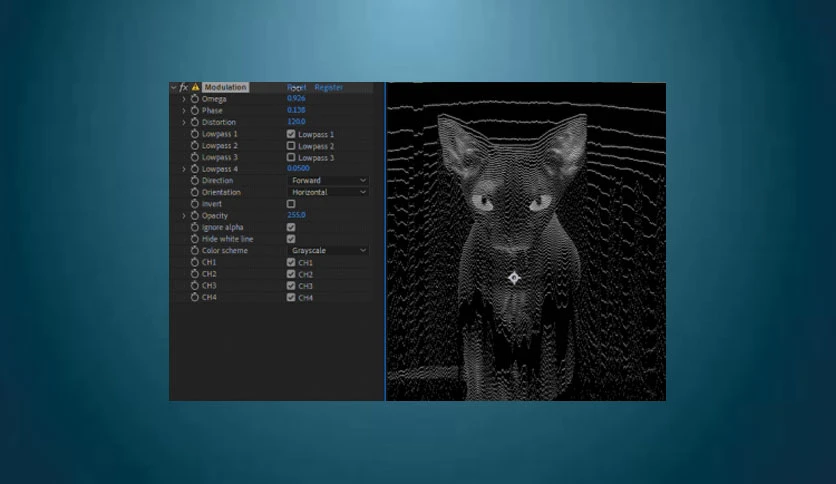Click the Phase value 0.138
Viewport: 836px width, 484px height.
pos(296,110)
